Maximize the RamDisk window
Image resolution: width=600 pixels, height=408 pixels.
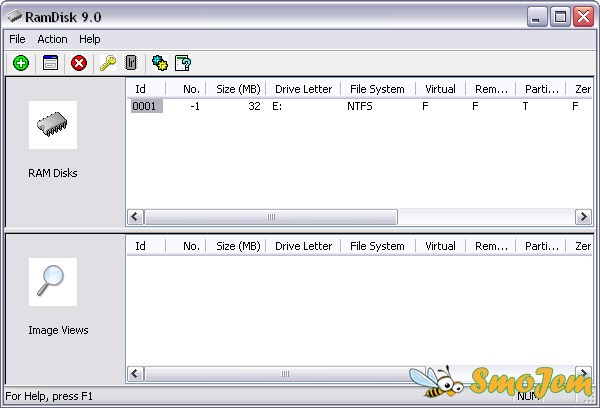pyautogui.click(x=560, y=17)
